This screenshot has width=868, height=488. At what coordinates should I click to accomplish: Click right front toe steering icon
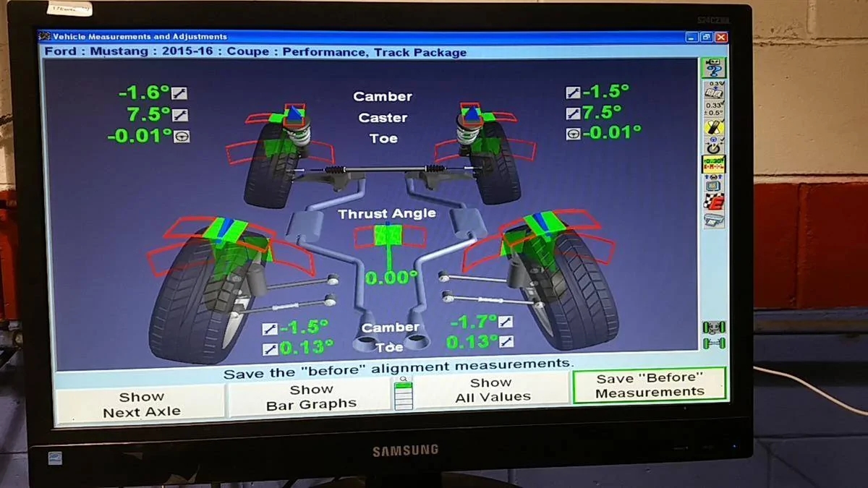[573, 133]
